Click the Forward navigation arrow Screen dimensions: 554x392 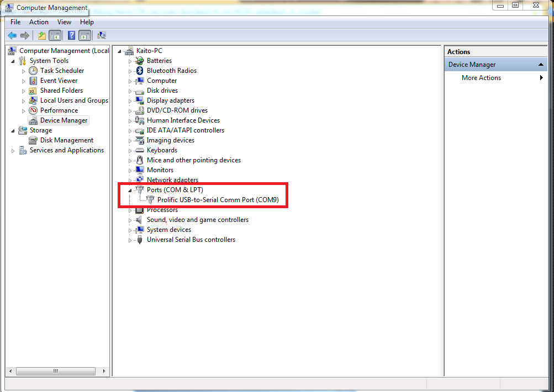pos(25,35)
